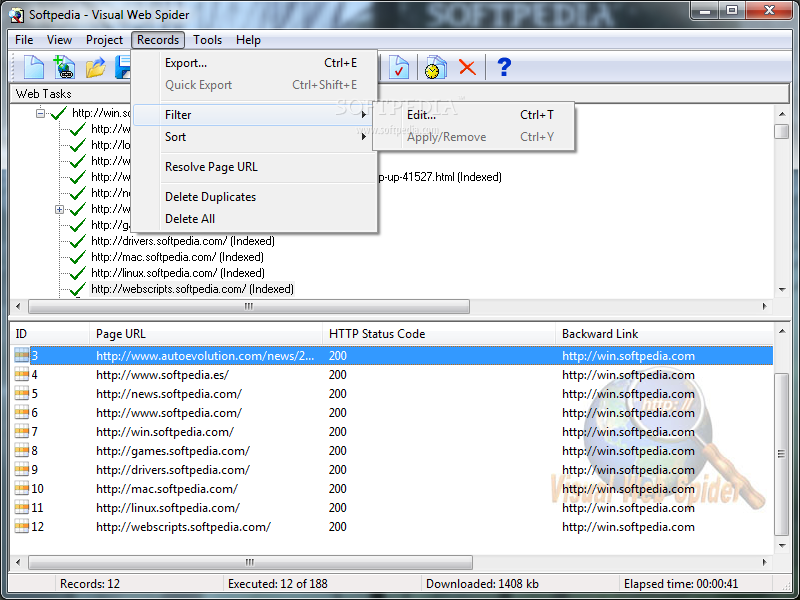The width and height of the screenshot is (800, 600).
Task: Select the http://www.softpedia.es/ record URL
Action: [x=162, y=374]
